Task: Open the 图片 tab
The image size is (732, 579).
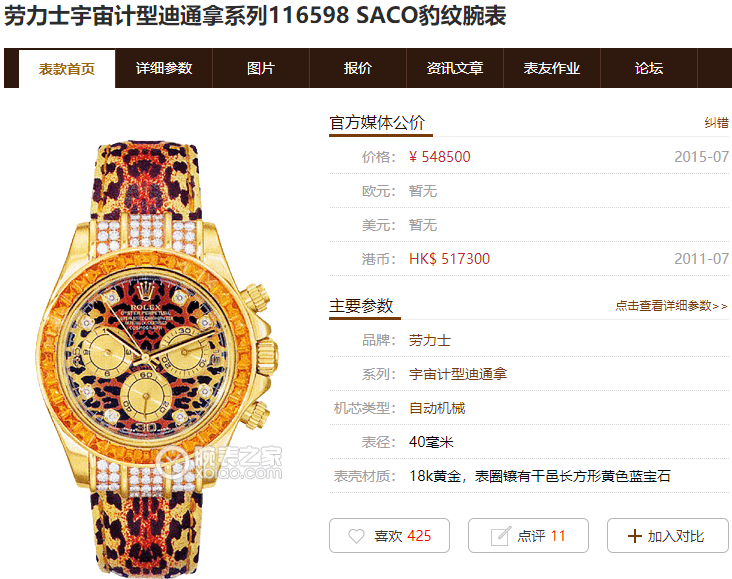Action: click(261, 68)
